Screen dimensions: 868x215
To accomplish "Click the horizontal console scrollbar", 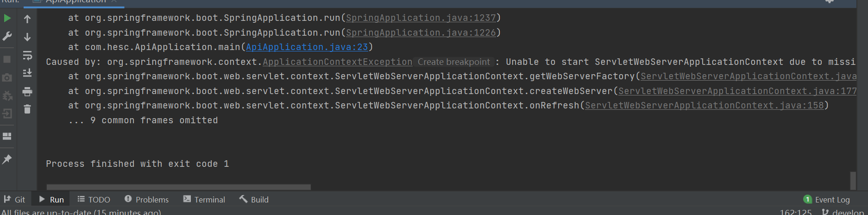I will [x=179, y=187].
